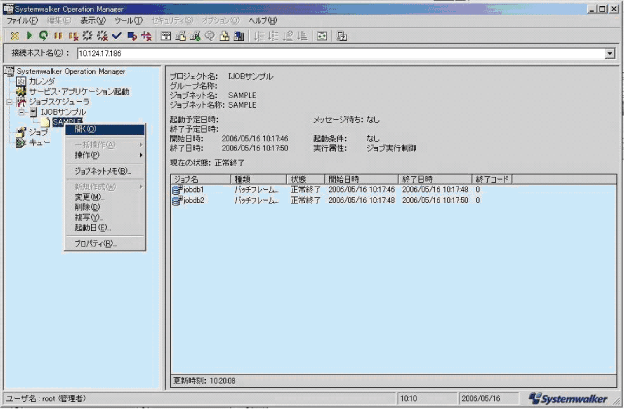
Task: Click jobdb1 status 正常終了 cell
Action: click(x=305, y=190)
